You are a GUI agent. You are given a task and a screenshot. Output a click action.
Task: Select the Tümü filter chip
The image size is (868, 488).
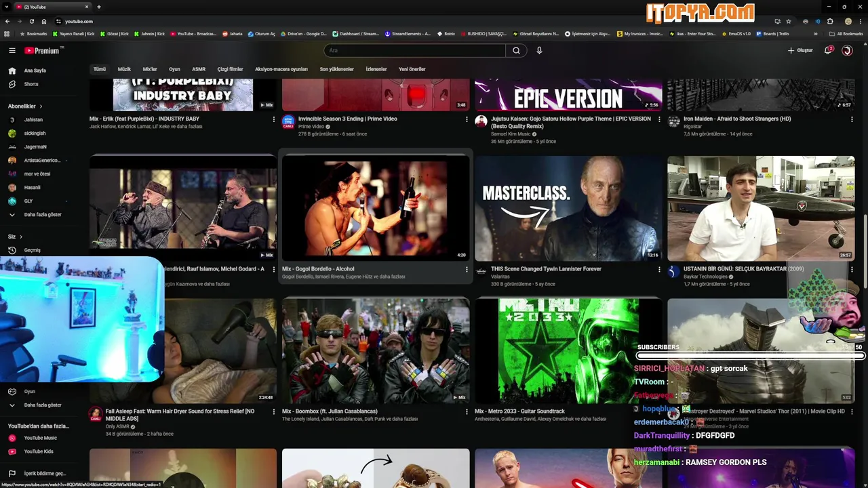point(100,69)
